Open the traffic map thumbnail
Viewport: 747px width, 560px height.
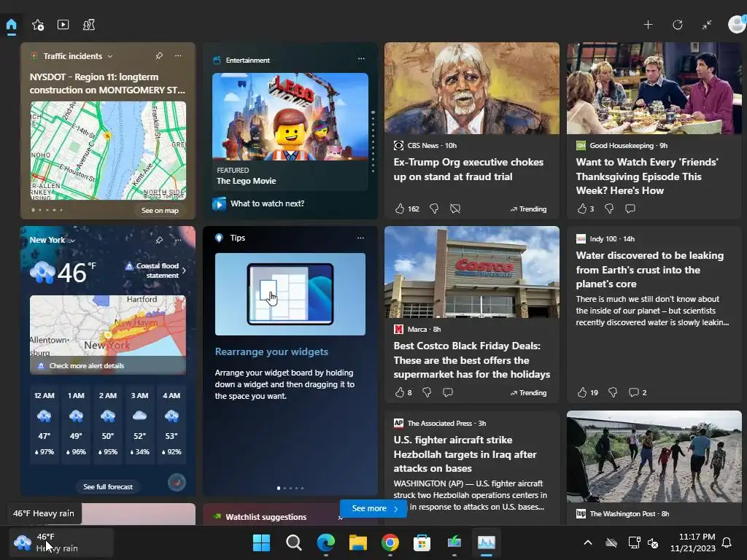tap(108, 150)
